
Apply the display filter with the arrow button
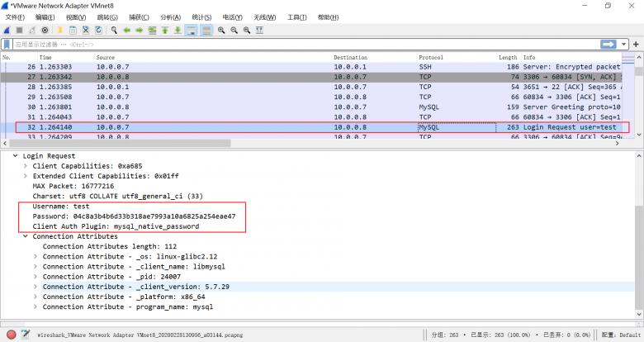coord(608,44)
